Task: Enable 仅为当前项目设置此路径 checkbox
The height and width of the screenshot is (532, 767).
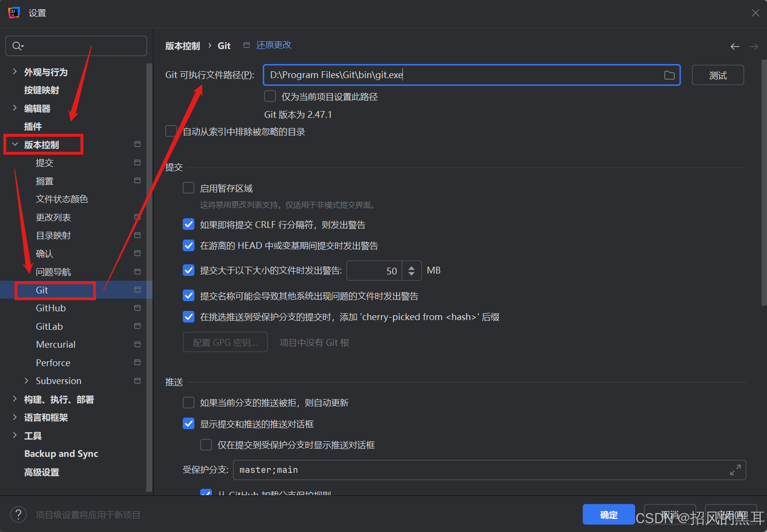Action: tap(270, 96)
